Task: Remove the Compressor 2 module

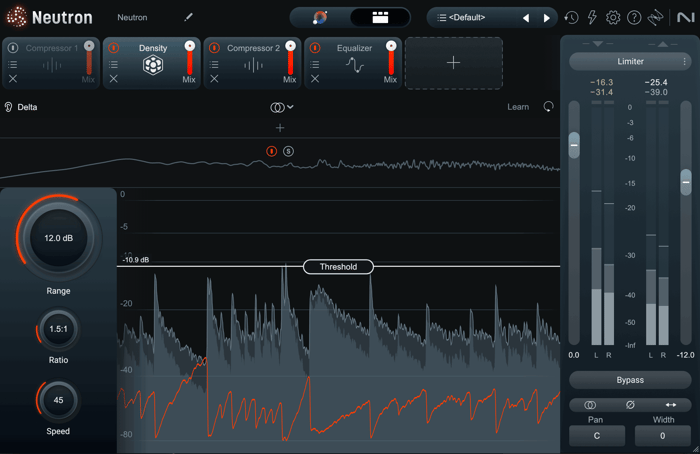Action: pyautogui.click(x=214, y=79)
